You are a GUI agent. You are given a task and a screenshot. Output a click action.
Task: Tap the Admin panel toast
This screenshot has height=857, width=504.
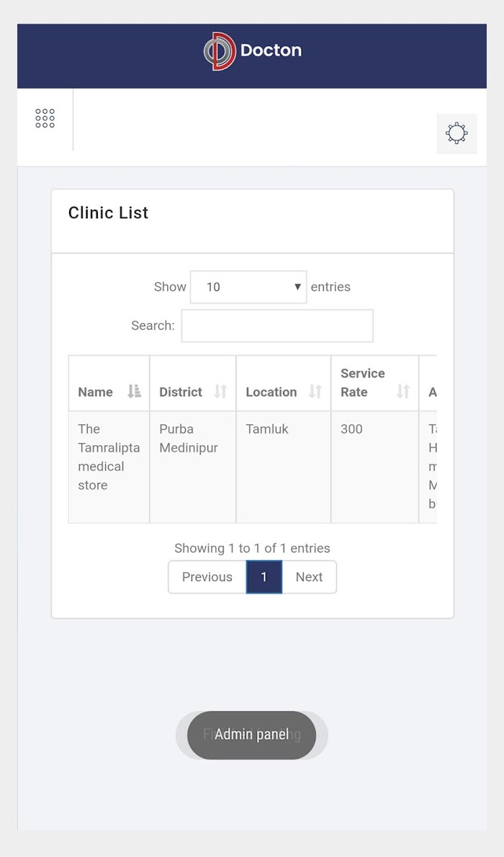coord(251,735)
